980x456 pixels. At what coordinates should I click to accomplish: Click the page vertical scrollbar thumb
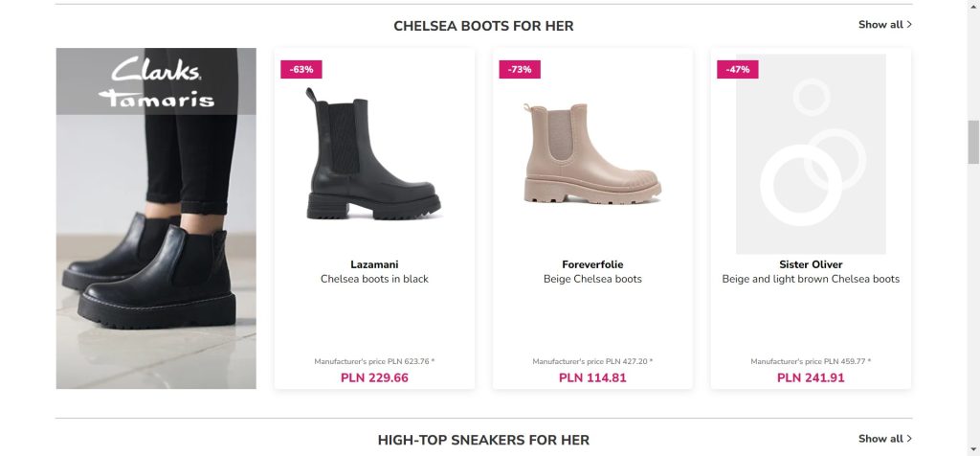pyautogui.click(x=973, y=142)
